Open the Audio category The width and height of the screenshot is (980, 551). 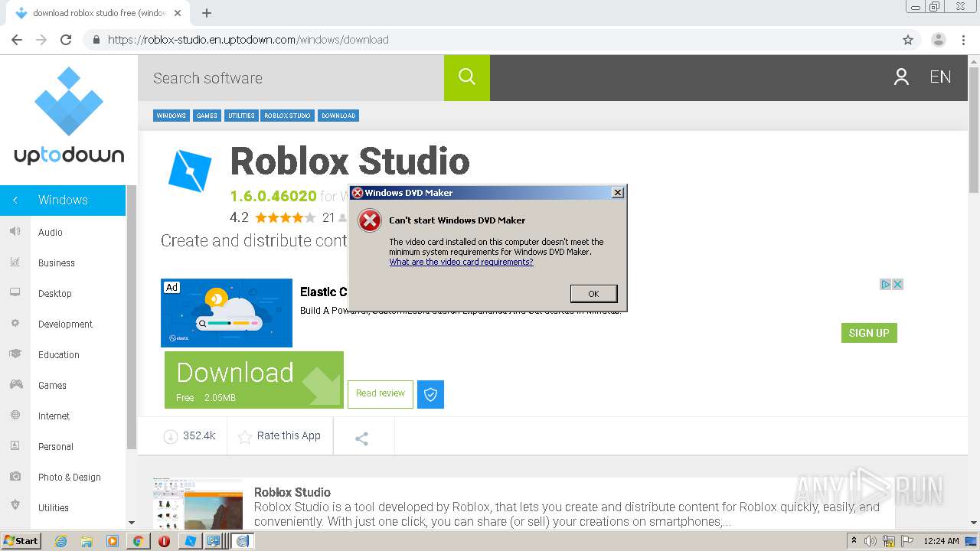[x=51, y=232]
